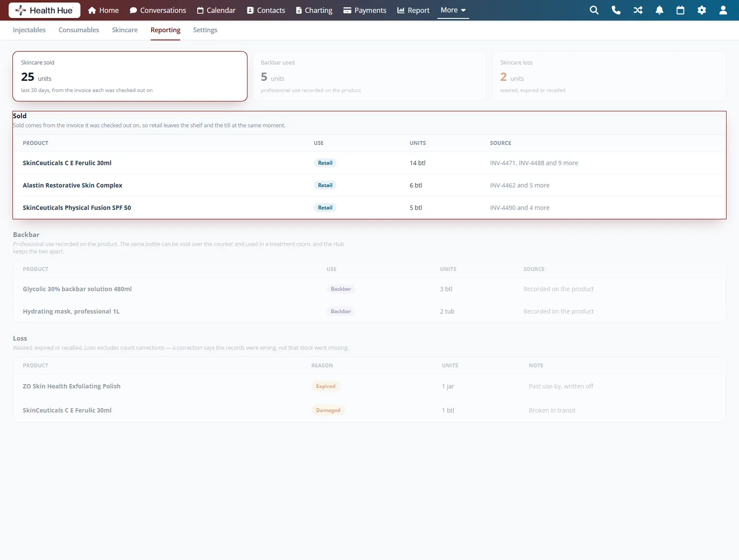Open the inventory Settings tab

tap(205, 30)
